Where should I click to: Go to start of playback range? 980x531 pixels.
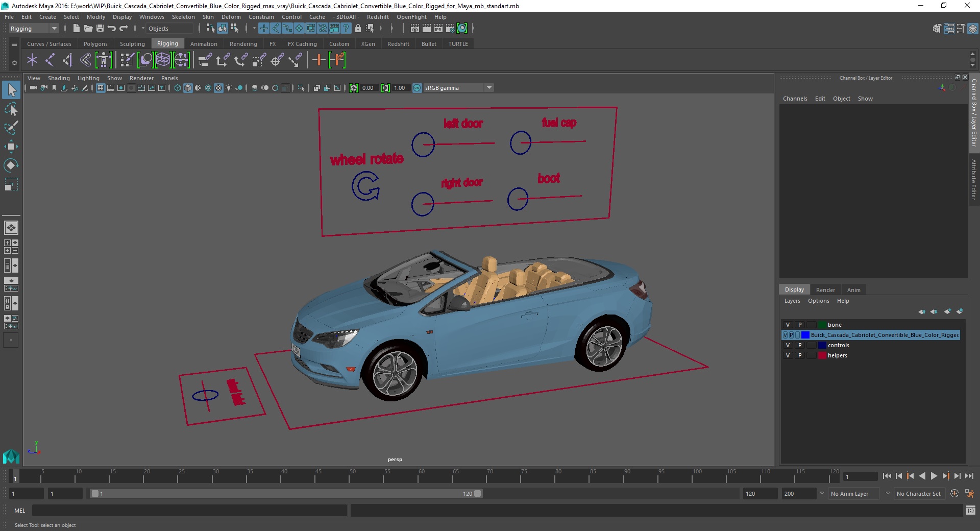(x=887, y=476)
